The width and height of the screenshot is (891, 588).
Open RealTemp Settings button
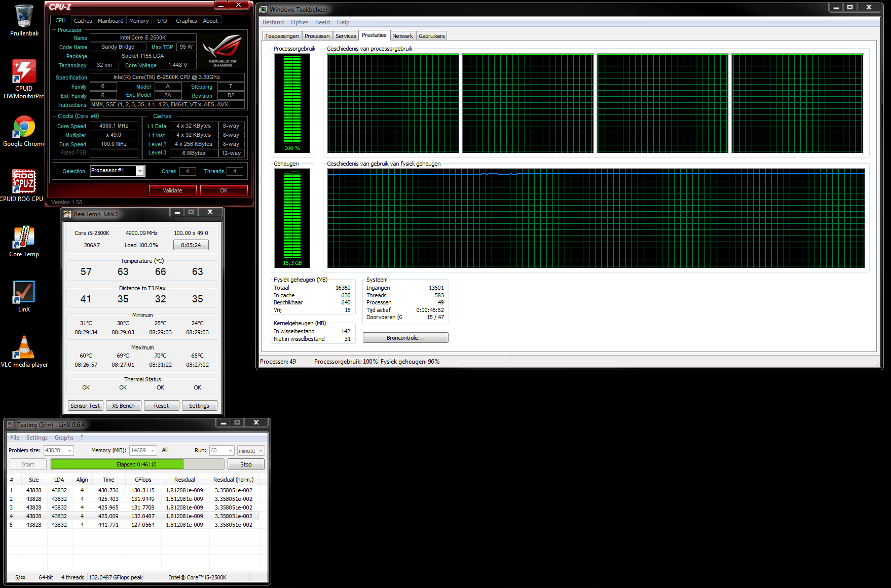click(199, 406)
